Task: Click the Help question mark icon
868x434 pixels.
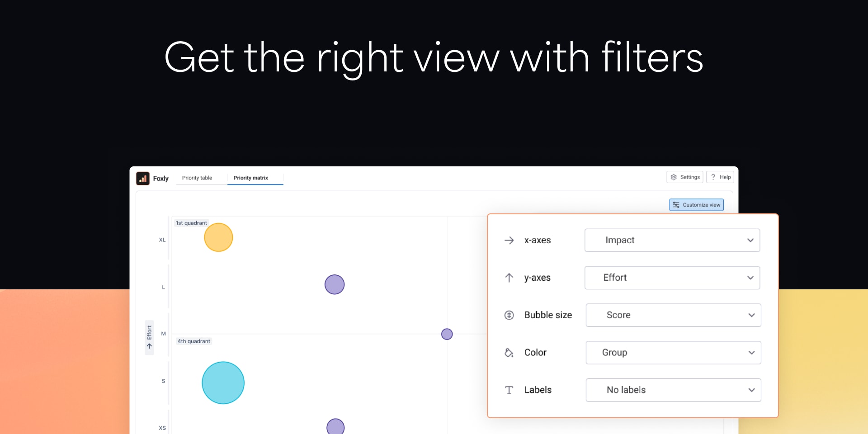Action: click(713, 177)
